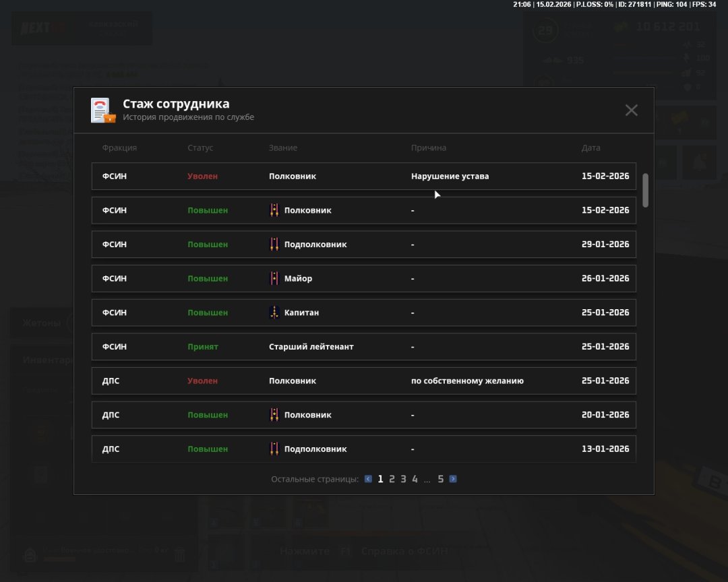
Task: Click the Captain rank insignia icon
Action: pos(274,313)
